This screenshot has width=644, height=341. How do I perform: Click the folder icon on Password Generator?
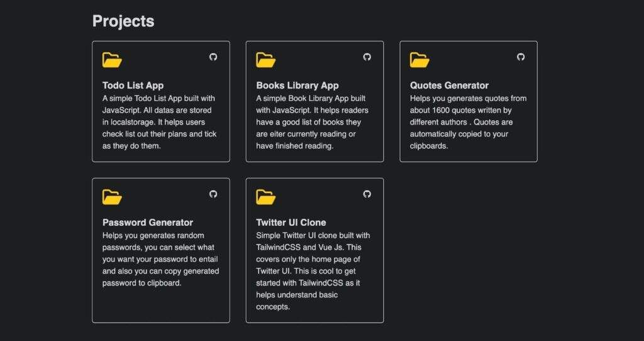click(x=112, y=197)
